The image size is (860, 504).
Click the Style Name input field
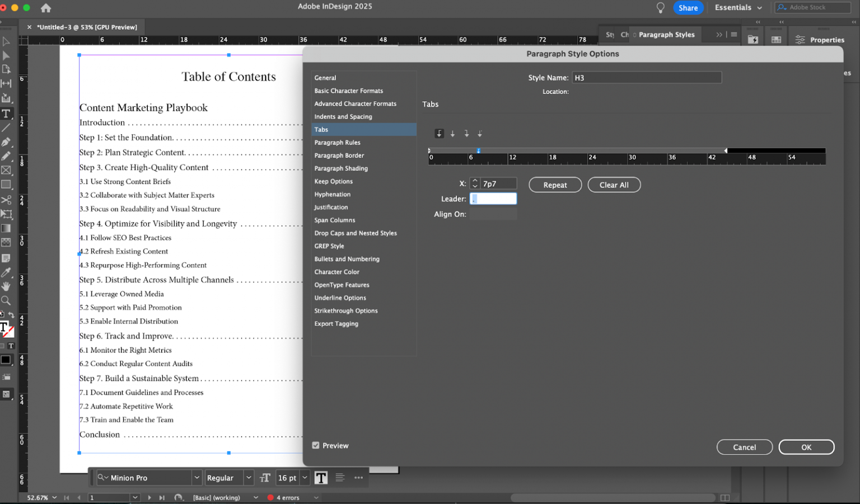[x=647, y=78]
